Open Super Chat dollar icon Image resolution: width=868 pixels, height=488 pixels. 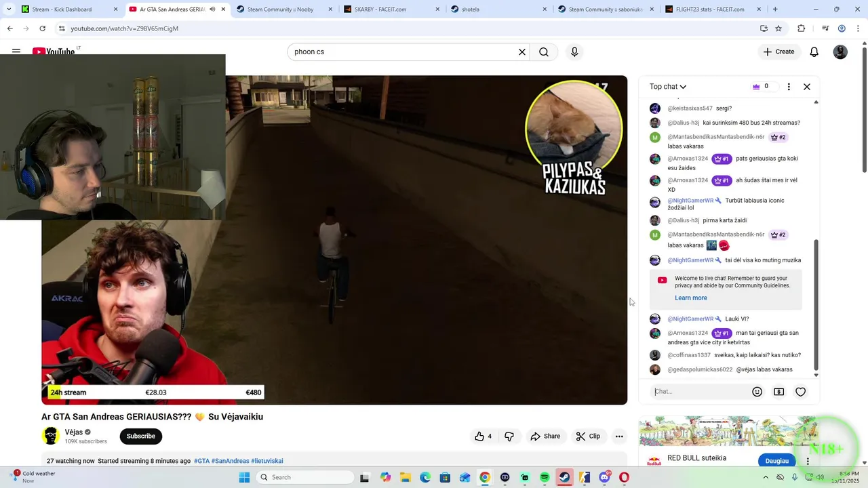tap(779, 392)
